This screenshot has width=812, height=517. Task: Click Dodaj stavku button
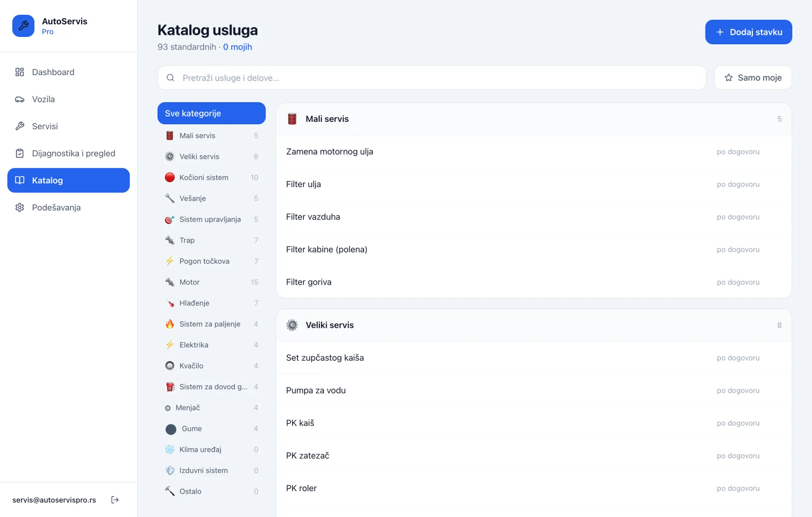point(748,32)
